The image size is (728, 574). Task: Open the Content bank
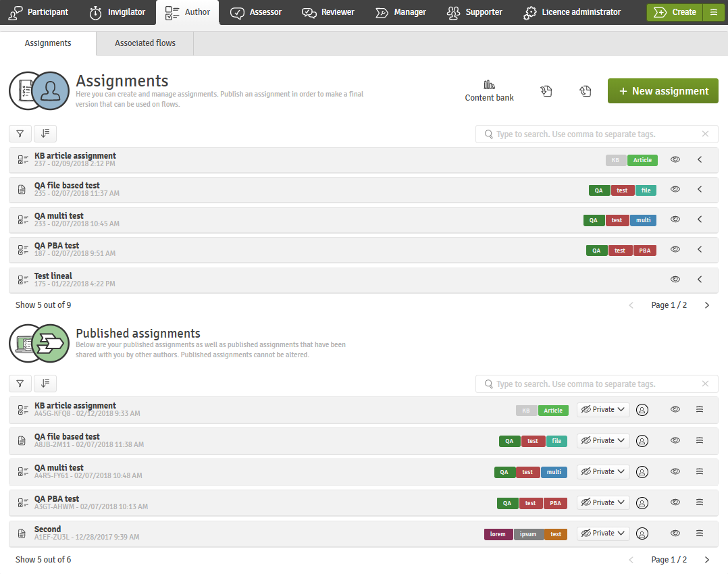point(489,91)
